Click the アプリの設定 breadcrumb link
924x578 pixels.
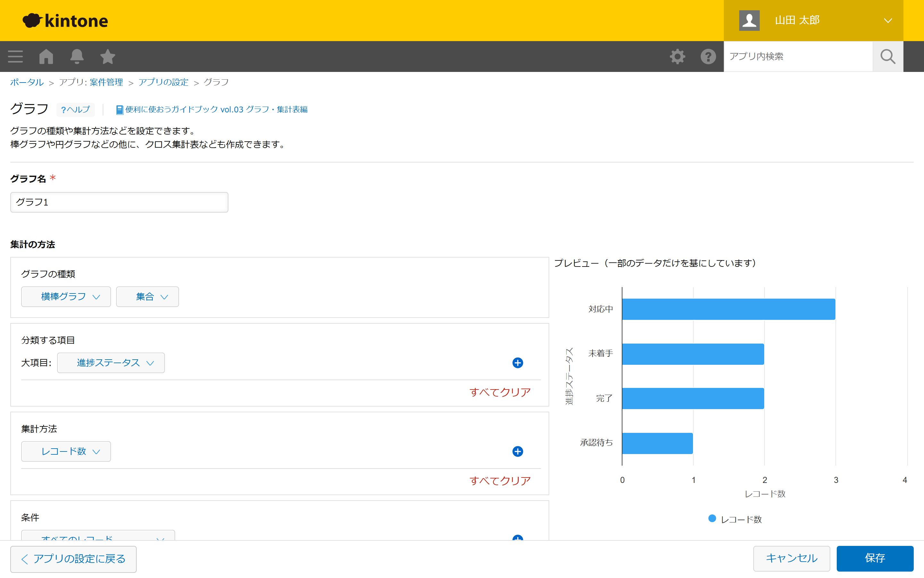point(163,82)
